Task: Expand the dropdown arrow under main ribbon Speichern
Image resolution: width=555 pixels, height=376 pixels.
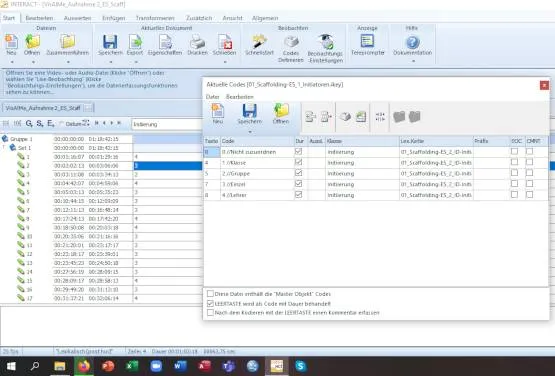Action: (x=110, y=62)
